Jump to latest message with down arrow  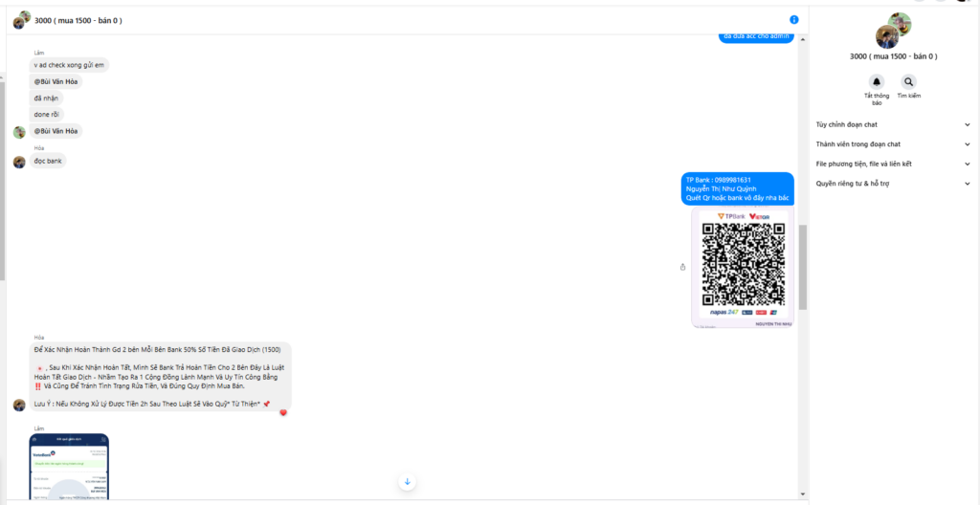point(407,481)
